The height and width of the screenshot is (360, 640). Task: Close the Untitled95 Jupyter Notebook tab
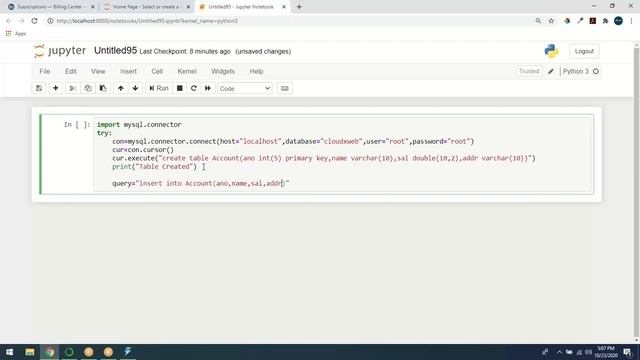284,7
